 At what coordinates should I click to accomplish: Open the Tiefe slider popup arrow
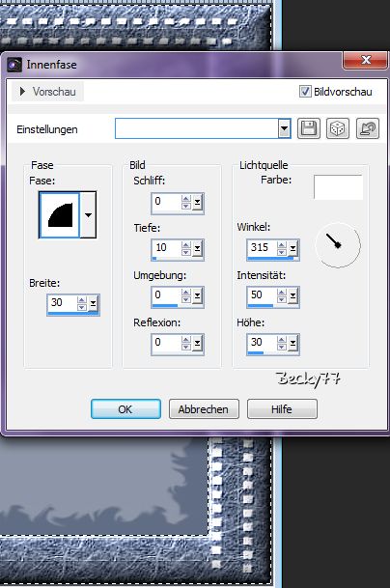click(x=197, y=248)
